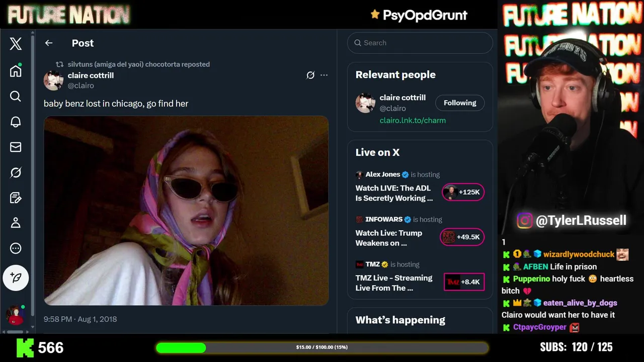Focus the Search input field

420,43
